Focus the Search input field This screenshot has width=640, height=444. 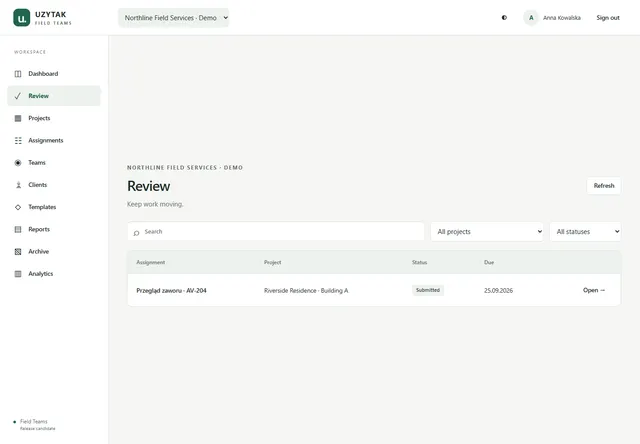[276, 232]
